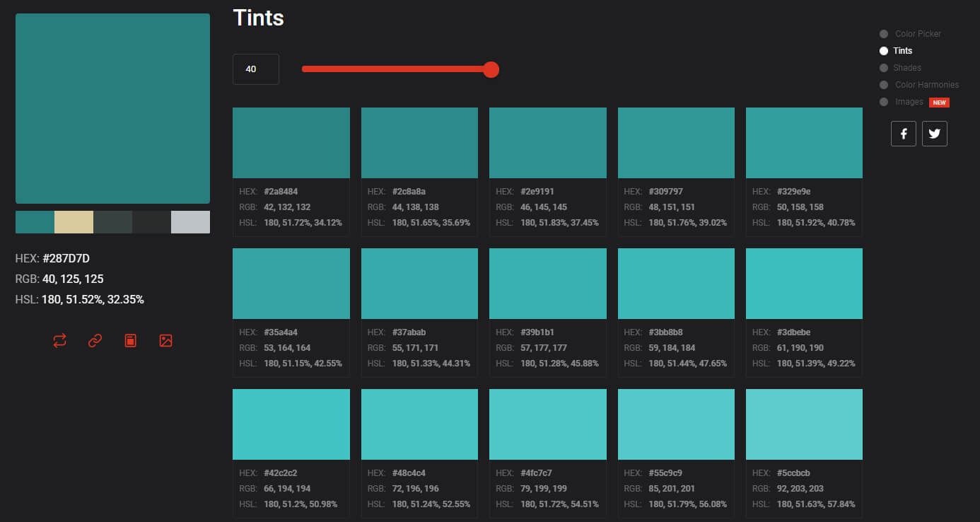Image resolution: width=980 pixels, height=522 pixels.
Task: Click the #5ccbcb tint card
Action: click(x=803, y=424)
